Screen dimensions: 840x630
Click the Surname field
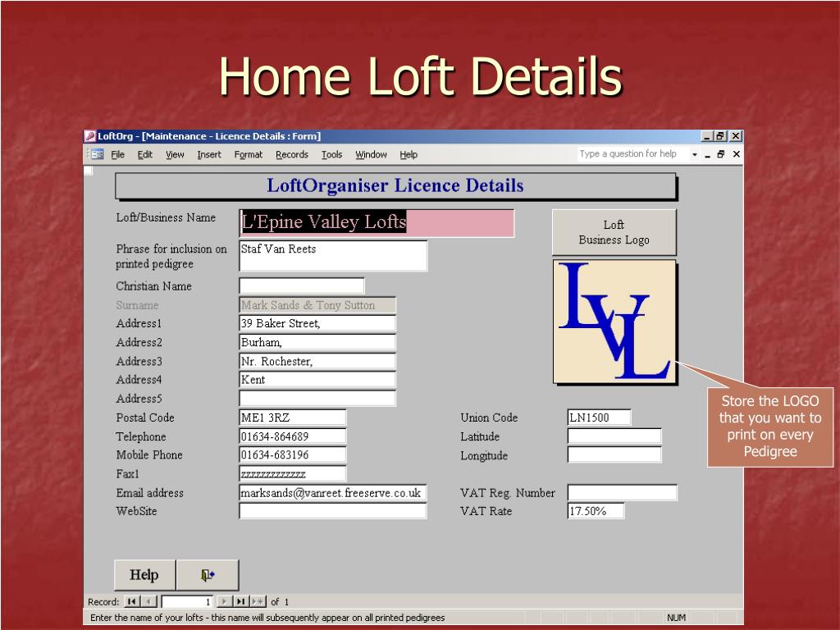[x=317, y=305]
